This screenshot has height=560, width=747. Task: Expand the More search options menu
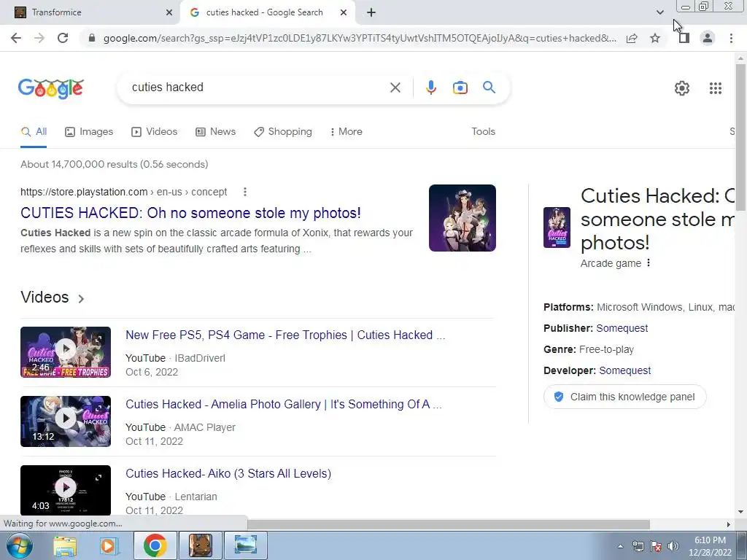[346, 132]
